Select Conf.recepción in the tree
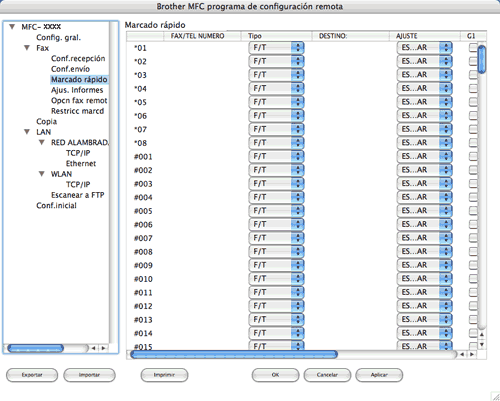 pyautogui.click(x=78, y=58)
